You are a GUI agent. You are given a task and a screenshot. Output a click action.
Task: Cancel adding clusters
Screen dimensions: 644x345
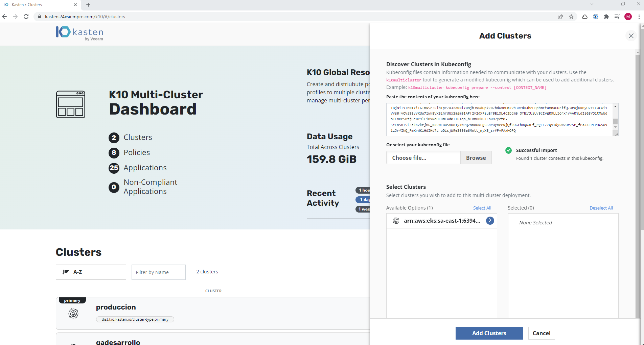[x=541, y=333]
